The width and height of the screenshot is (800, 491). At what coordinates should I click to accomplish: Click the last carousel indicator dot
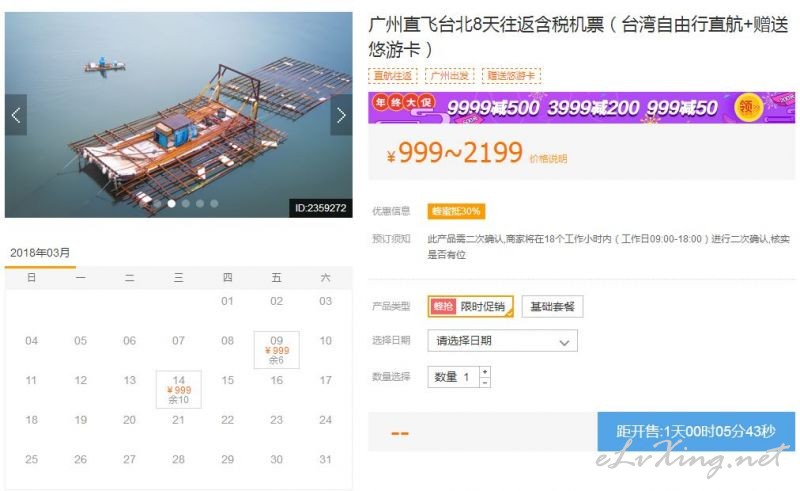[214, 203]
